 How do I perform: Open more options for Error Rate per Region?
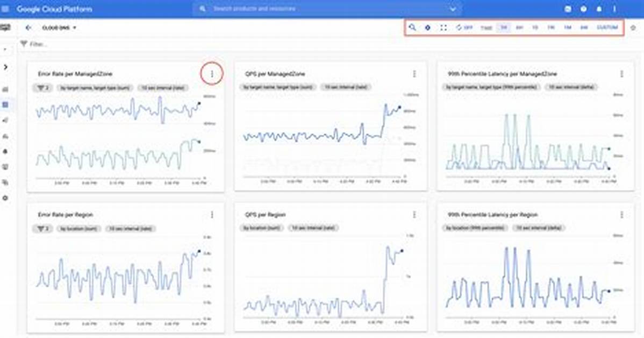212,215
